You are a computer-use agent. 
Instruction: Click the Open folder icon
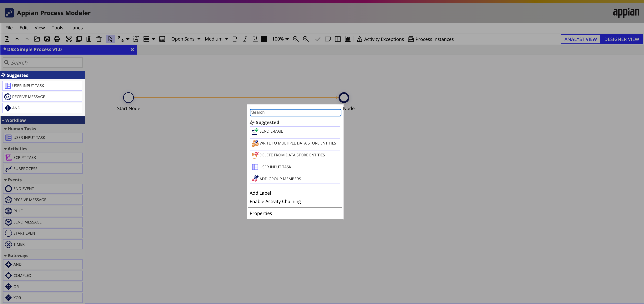point(37,39)
